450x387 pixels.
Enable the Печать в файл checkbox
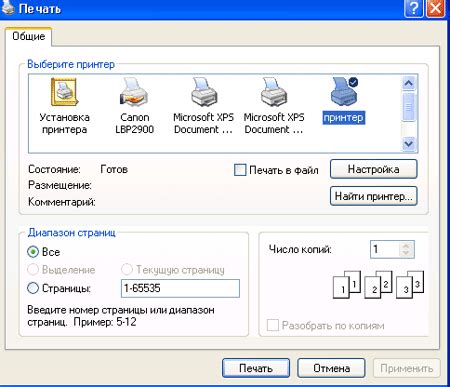point(240,170)
